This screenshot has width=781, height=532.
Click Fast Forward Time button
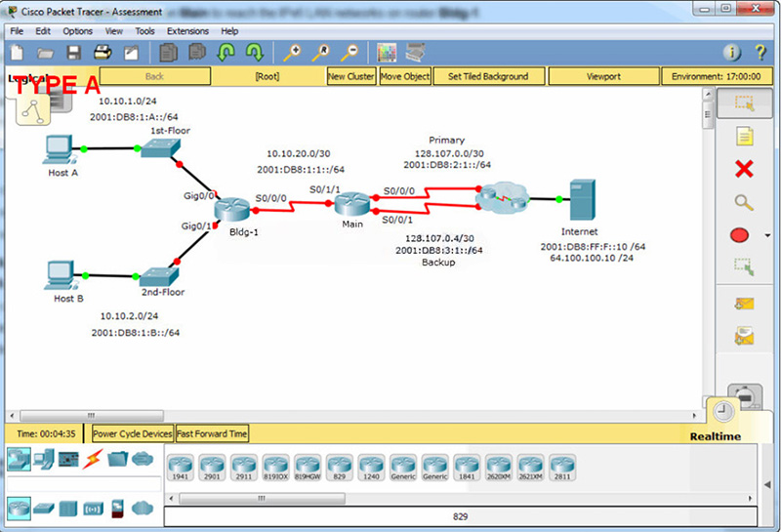[x=212, y=433]
